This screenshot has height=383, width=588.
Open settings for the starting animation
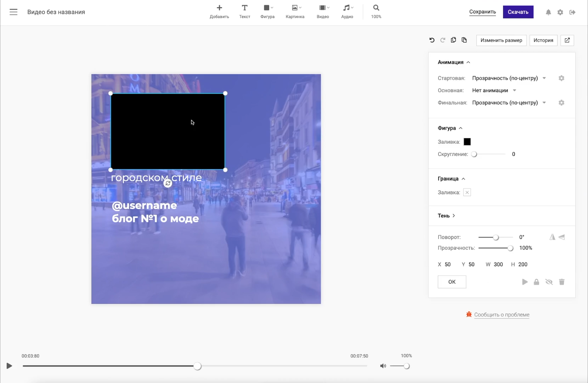(x=561, y=78)
